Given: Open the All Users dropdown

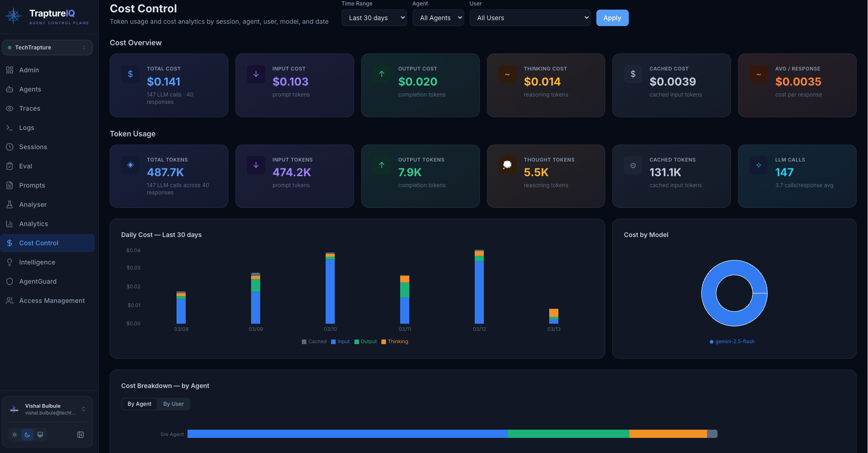Looking at the screenshot, I should (530, 17).
